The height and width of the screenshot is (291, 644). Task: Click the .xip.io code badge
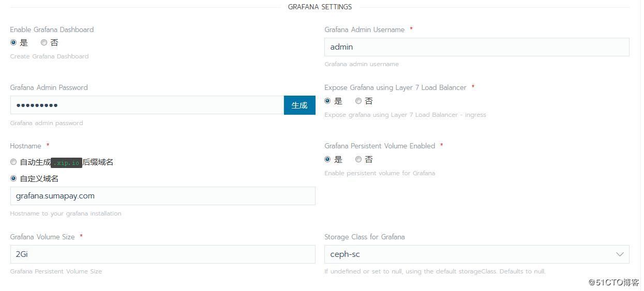coord(67,163)
